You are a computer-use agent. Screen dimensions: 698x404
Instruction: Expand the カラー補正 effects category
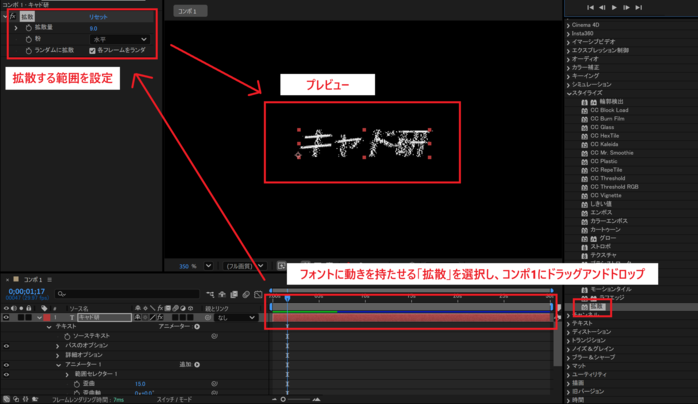tap(569, 68)
